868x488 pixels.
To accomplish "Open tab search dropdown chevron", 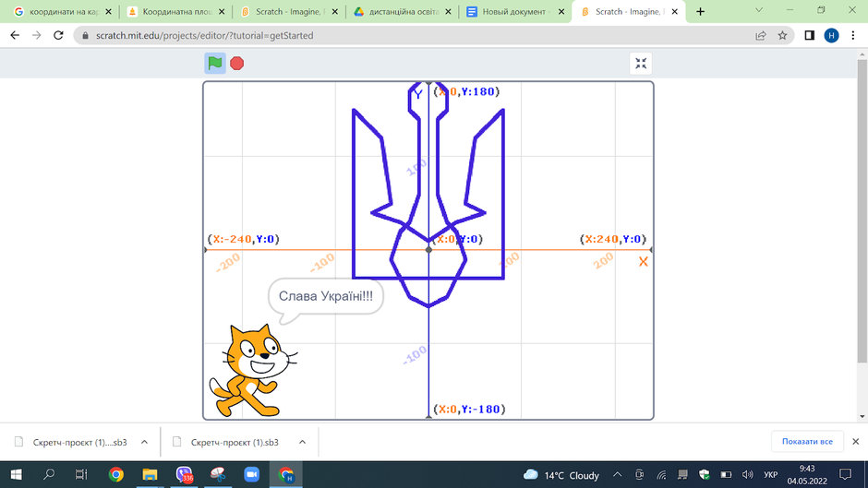I will [759, 10].
